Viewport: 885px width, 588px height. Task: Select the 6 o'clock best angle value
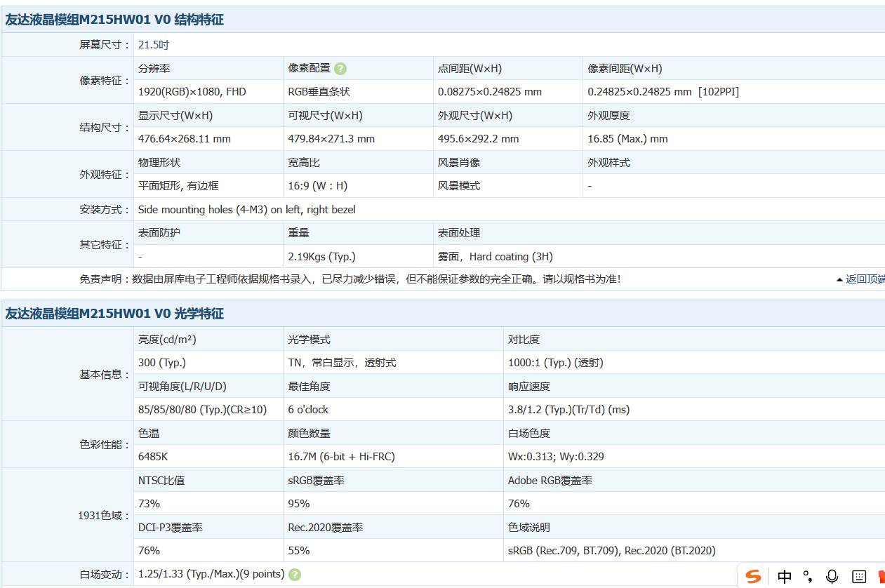(x=308, y=410)
